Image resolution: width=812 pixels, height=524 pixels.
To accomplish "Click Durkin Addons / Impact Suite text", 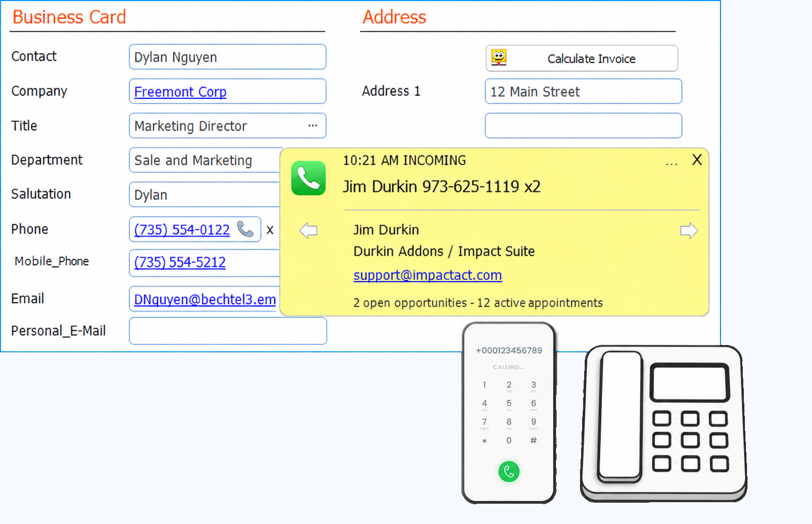I will pyautogui.click(x=444, y=251).
